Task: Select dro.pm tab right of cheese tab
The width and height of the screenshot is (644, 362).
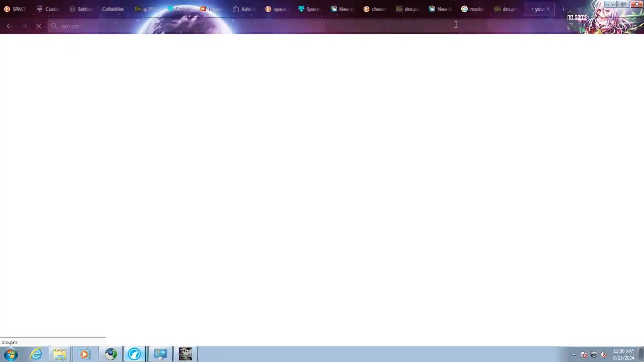Action: 407,9
